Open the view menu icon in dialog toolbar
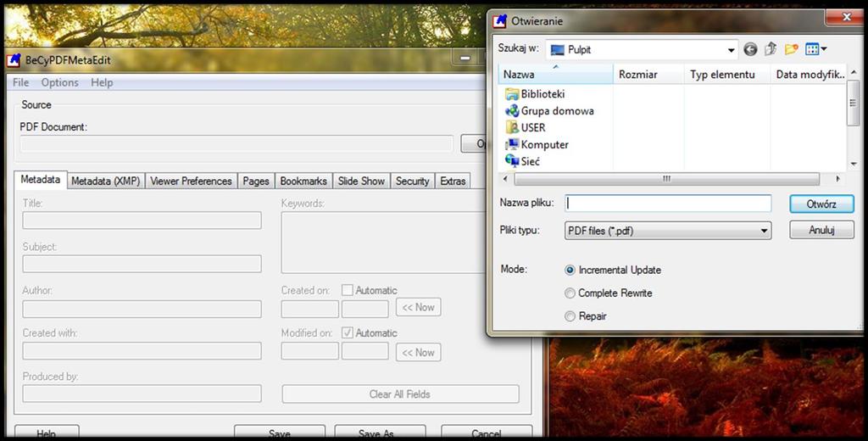This screenshot has width=868, height=441. tap(816, 50)
